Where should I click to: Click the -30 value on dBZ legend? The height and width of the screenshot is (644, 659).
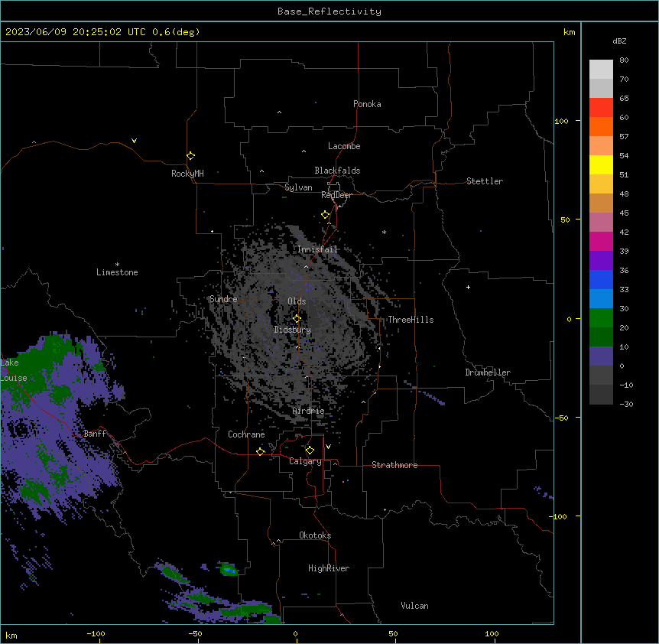(626, 405)
